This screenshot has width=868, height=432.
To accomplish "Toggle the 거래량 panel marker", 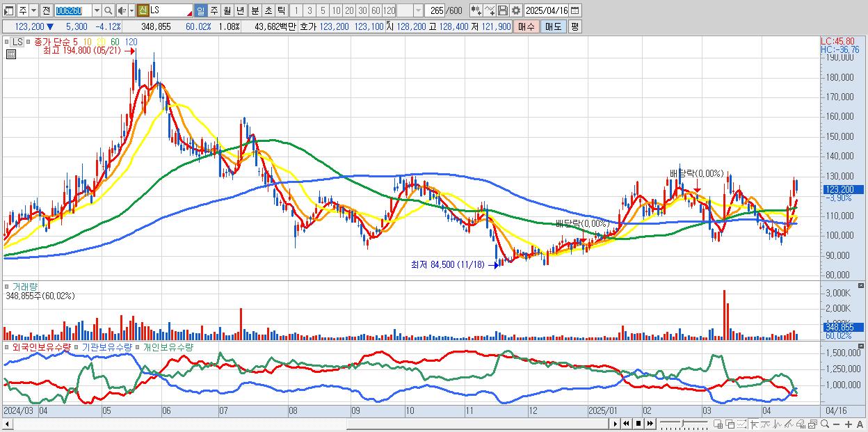I will [7, 286].
